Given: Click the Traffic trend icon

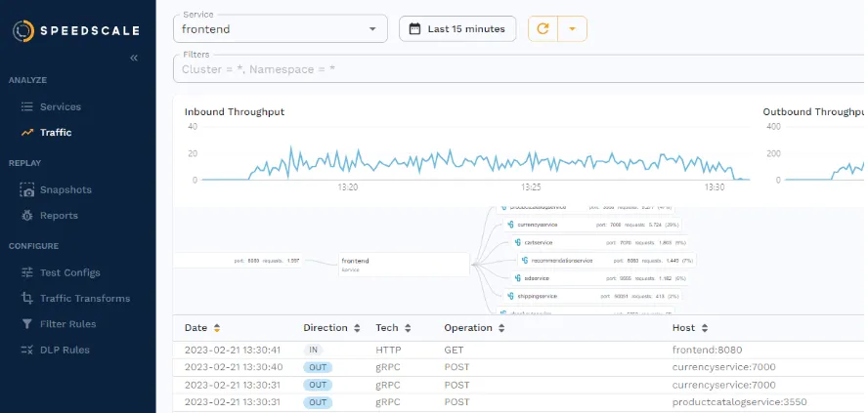Looking at the screenshot, I should 27,133.
